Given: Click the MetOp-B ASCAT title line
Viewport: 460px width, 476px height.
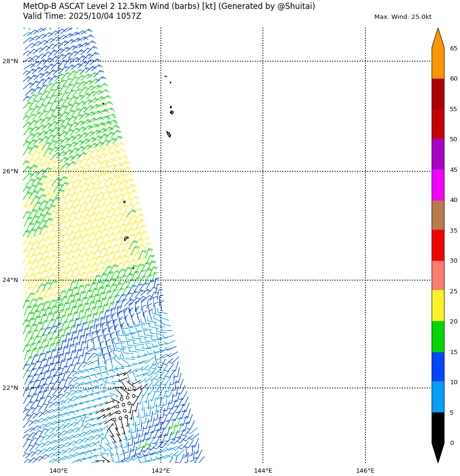Looking at the screenshot, I should pos(169,7).
